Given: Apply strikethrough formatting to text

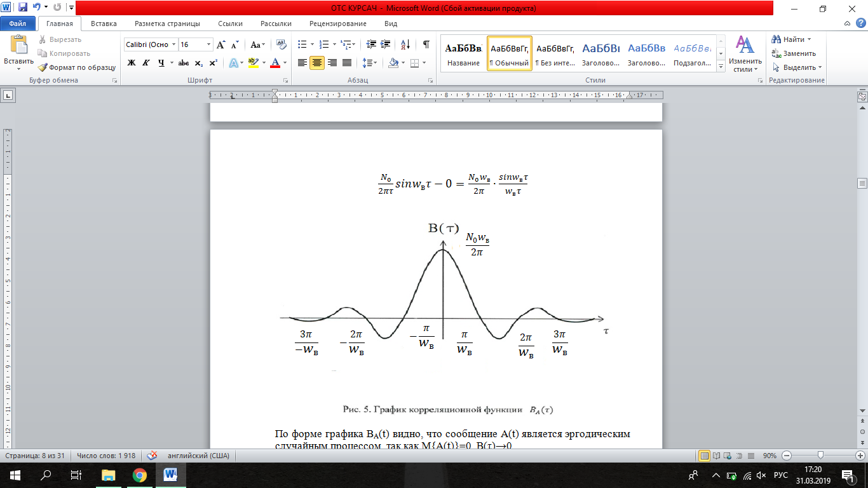Looking at the screenshot, I should coord(184,63).
